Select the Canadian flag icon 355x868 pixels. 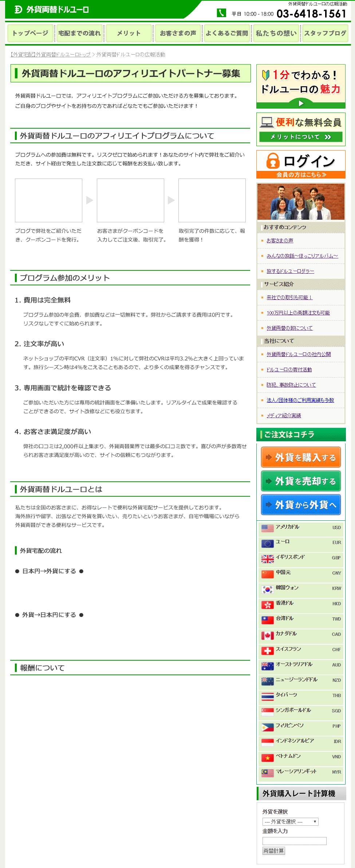[267, 636]
